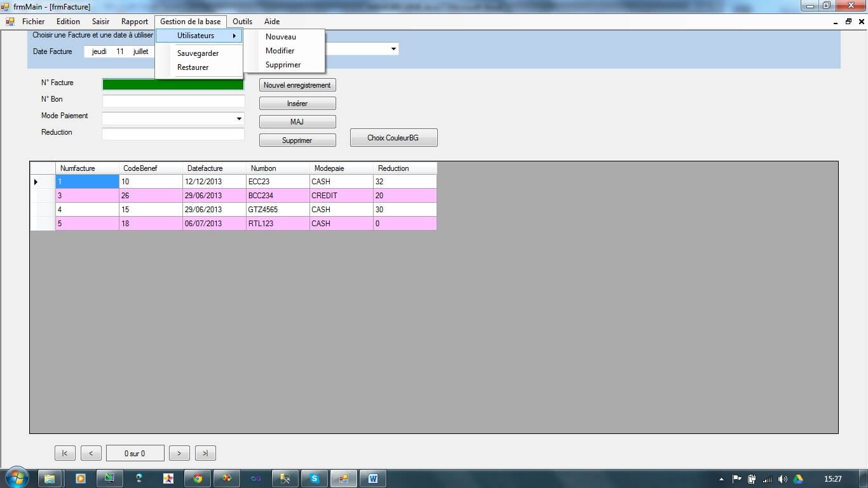This screenshot has height=488, width=868.
Task: Choose Sauvegarder in Gestion de la base menu
Action: (x=198, y=53)
